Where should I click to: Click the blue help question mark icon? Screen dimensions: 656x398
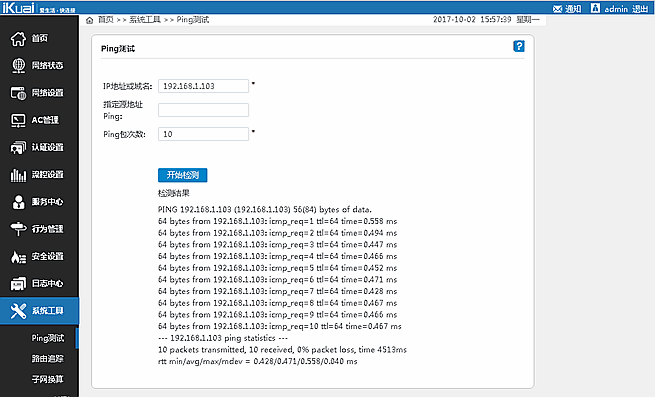[519, 46]
